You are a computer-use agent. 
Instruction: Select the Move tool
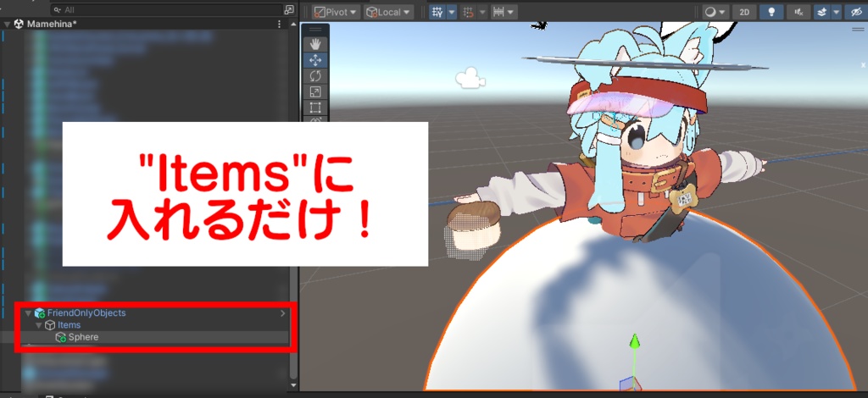(315, 60)
